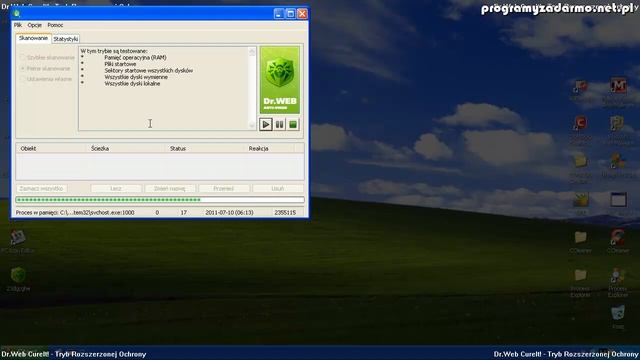Click scroll-up arrow of the description box

[252, 52]
